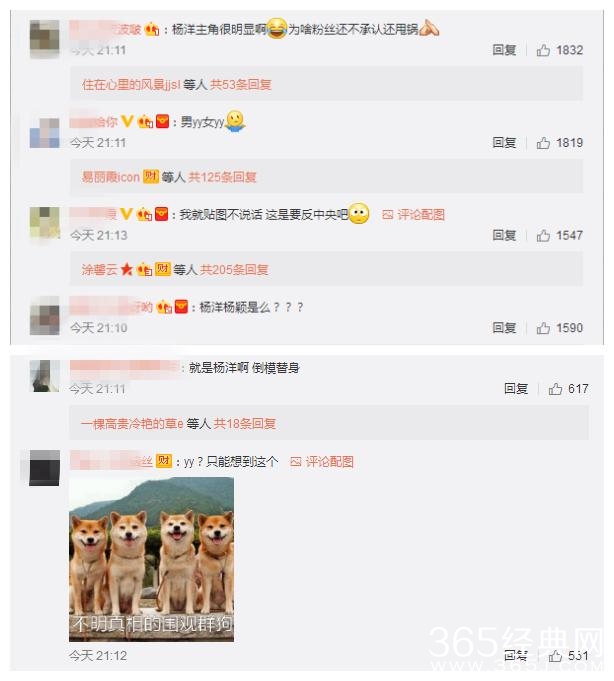614x681 pixels.
Task: Like the comment with 617 likes
Action: pyautogui.click(x=555, y=389)
